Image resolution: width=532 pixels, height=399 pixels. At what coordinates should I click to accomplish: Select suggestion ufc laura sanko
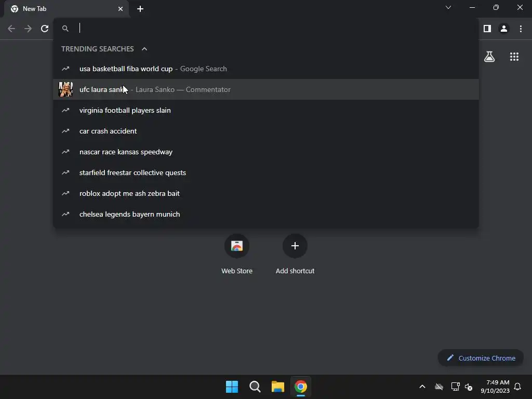pyautogui.click(x=266, y=89)
